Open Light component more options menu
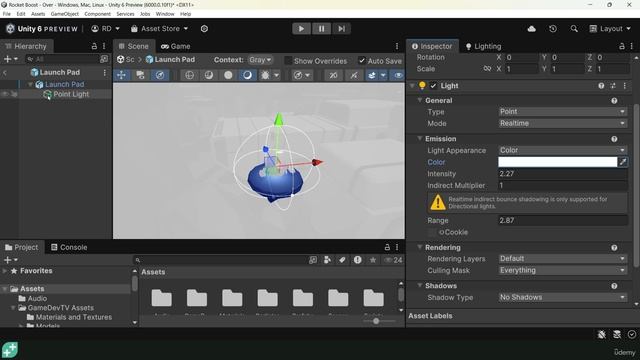The width and height of the screenshot is (640, 360). pyautogui.click(x=624, y=86)
